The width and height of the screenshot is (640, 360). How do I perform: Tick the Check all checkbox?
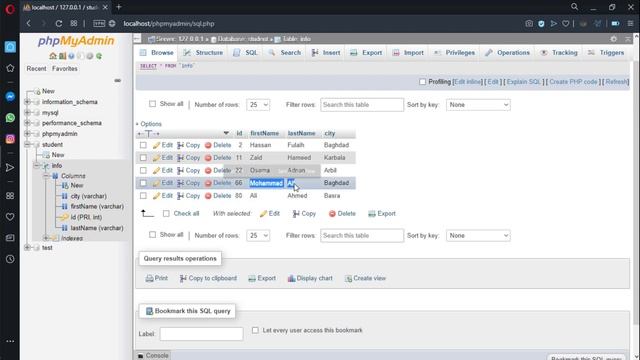[x=166, y=213]
